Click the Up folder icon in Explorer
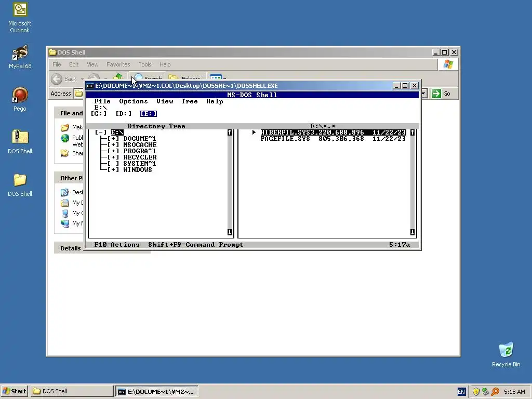This screenshot has width=532, height=399. (118, 77)
